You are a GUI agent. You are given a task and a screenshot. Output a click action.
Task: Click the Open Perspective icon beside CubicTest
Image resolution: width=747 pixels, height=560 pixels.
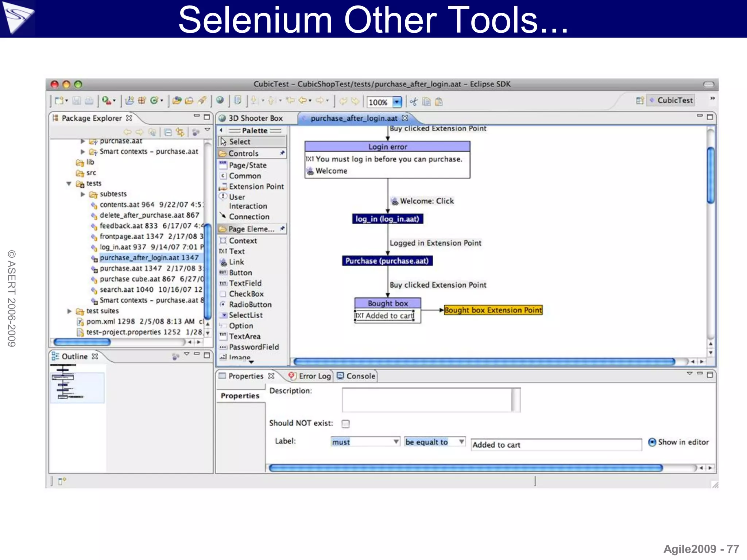(640, 100)
